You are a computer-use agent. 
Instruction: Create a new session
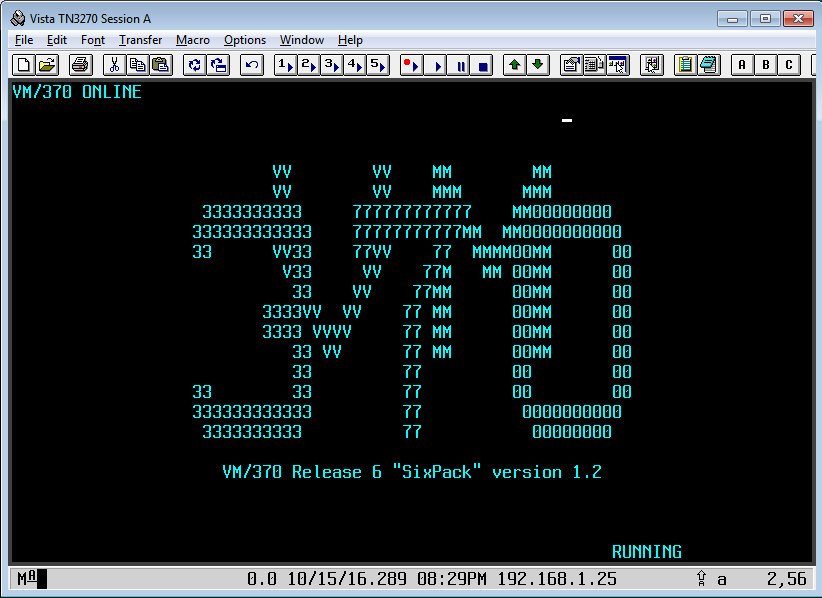click(x=22, y=64)
